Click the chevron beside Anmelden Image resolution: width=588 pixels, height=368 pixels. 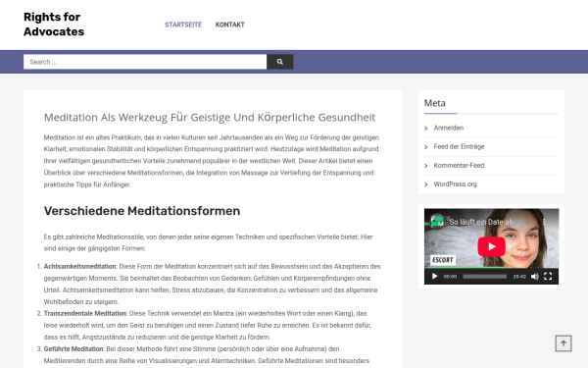426,129
